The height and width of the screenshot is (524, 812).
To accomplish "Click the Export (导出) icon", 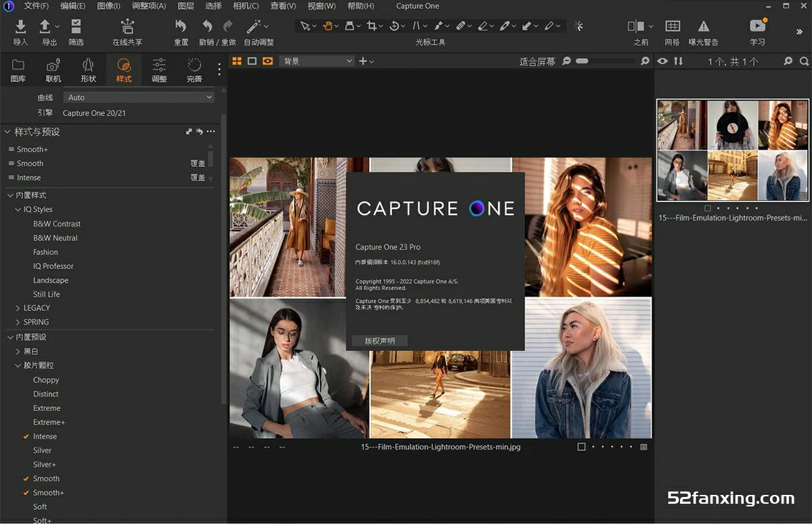I will (45, 26).
